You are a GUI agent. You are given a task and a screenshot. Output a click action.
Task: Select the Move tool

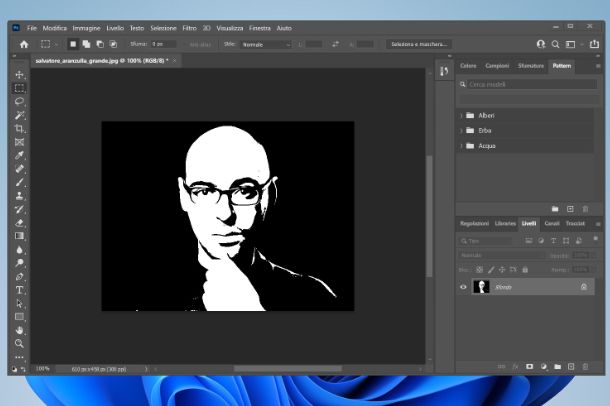tap(20, 75)
